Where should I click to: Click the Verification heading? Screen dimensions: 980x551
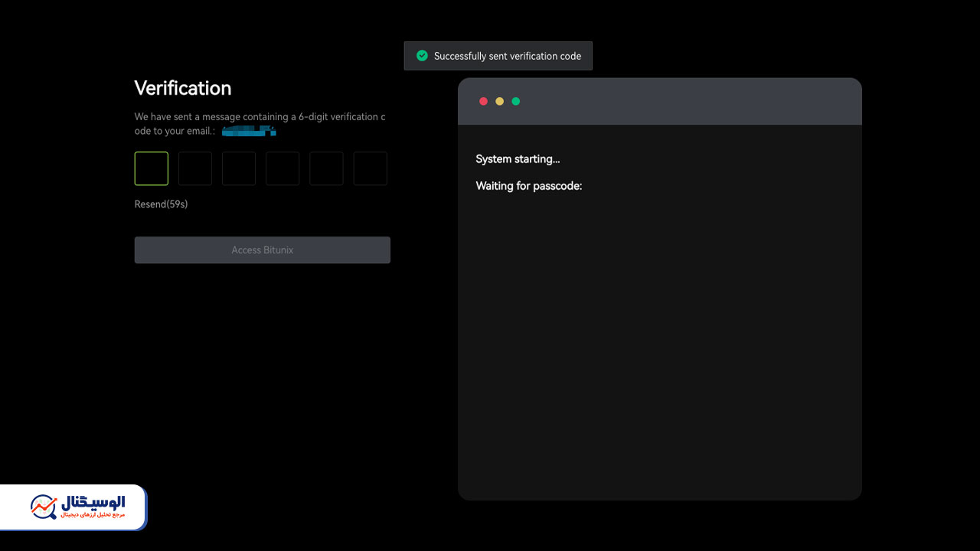[x=183, y=88]
